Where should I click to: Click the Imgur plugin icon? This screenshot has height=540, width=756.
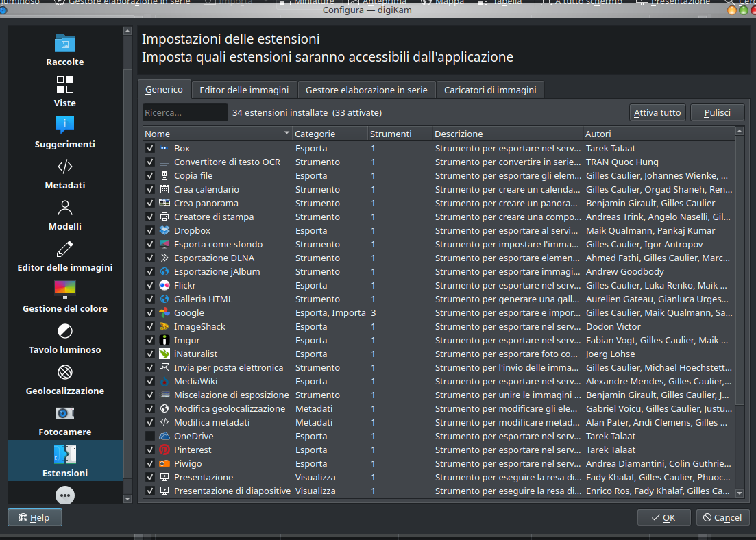tap(164, 340)
